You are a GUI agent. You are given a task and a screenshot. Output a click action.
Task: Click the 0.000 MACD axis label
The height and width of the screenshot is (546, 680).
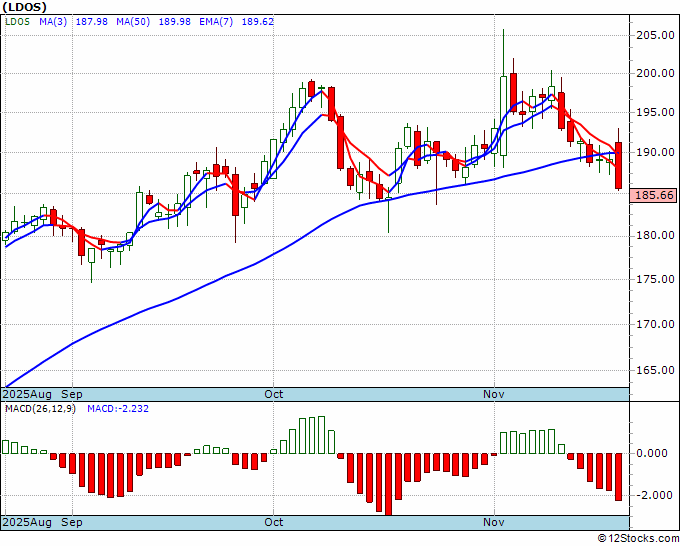(x=651, y=454)
